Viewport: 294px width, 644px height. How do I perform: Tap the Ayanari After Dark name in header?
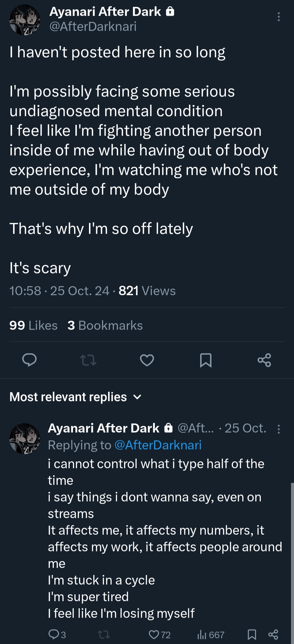(105, 12)
